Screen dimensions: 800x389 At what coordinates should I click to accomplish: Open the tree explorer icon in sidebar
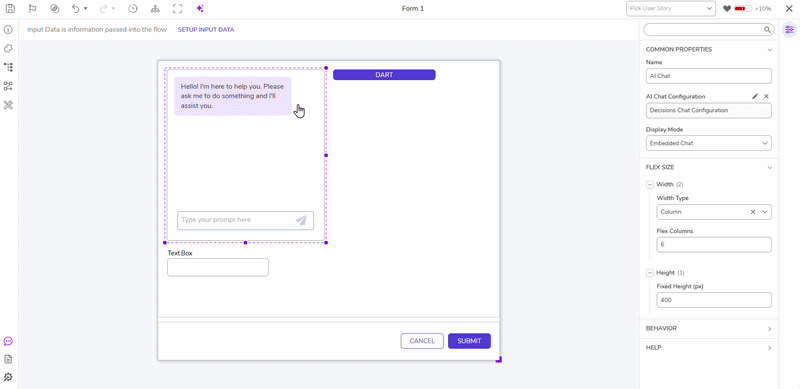point(8,67)
